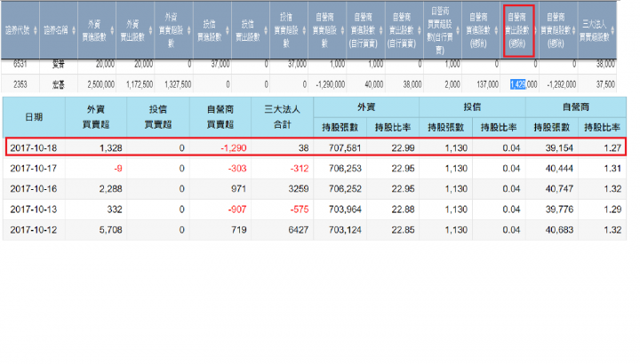Click the red -303 dealer value
This screenshot has height=364, width=640.
pyautogui.click(x=237, y=169)
